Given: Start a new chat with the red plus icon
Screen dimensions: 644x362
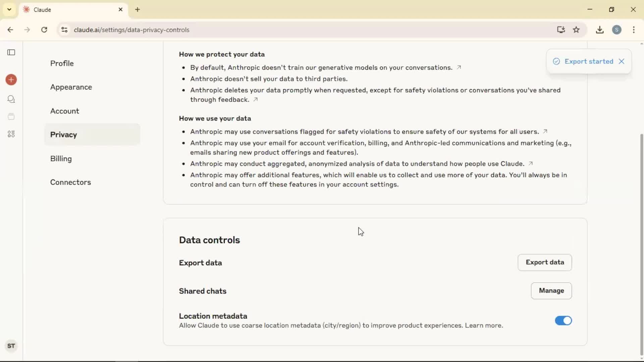Looking at the screenshot, I should tap(11, 80).
